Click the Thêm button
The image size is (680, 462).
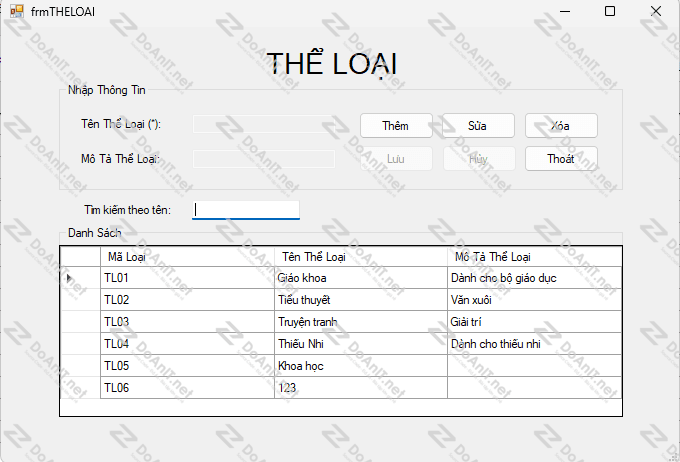pos(396,126)
